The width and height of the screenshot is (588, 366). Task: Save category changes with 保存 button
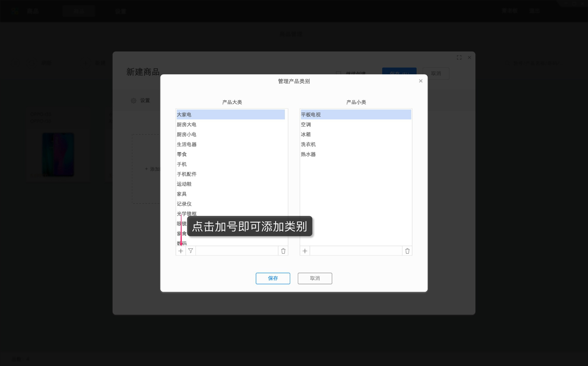click(x=273, y=278)
